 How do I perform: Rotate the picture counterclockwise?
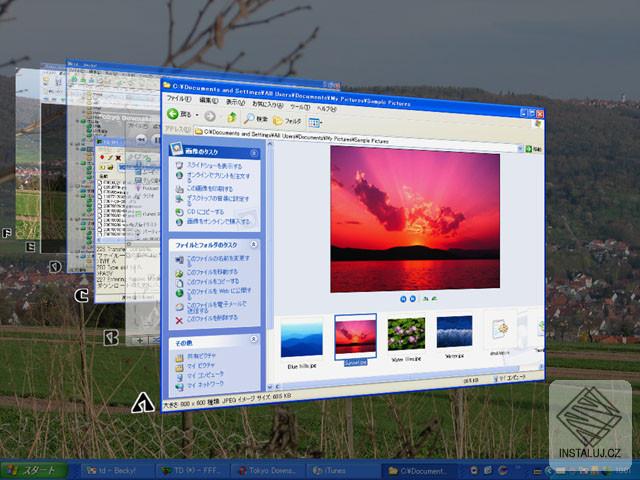pyautogui.click(x=435, y=298)
